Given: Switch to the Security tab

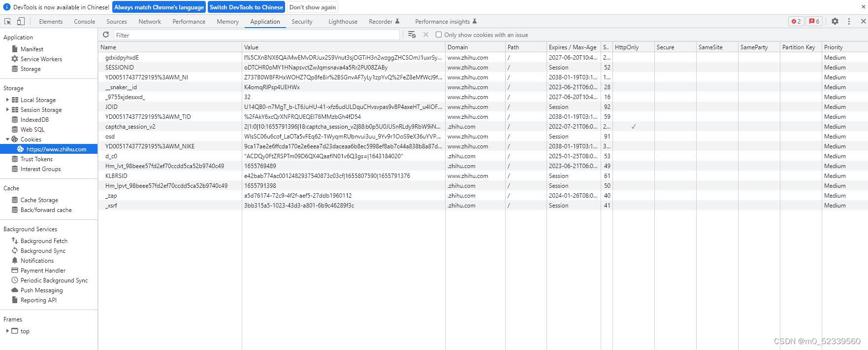Looking at the screenshot, I should [x=302, y=21].
